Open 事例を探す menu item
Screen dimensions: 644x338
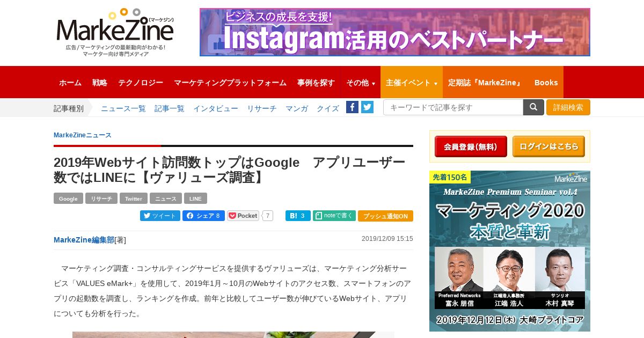coord(316,83)
